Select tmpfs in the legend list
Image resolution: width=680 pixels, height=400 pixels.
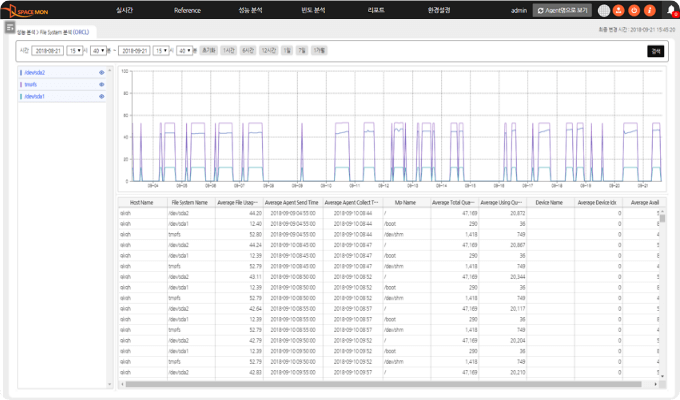click(31, 85)
